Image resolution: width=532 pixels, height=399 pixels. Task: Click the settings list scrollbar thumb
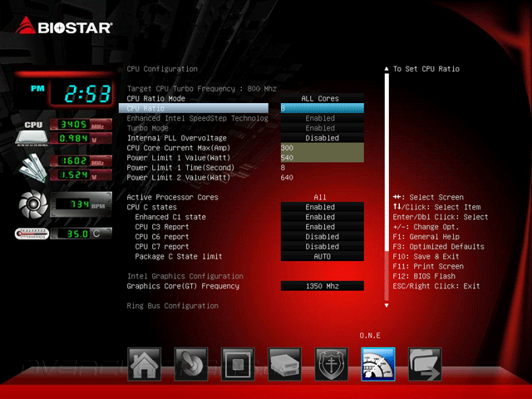[387, 162]
